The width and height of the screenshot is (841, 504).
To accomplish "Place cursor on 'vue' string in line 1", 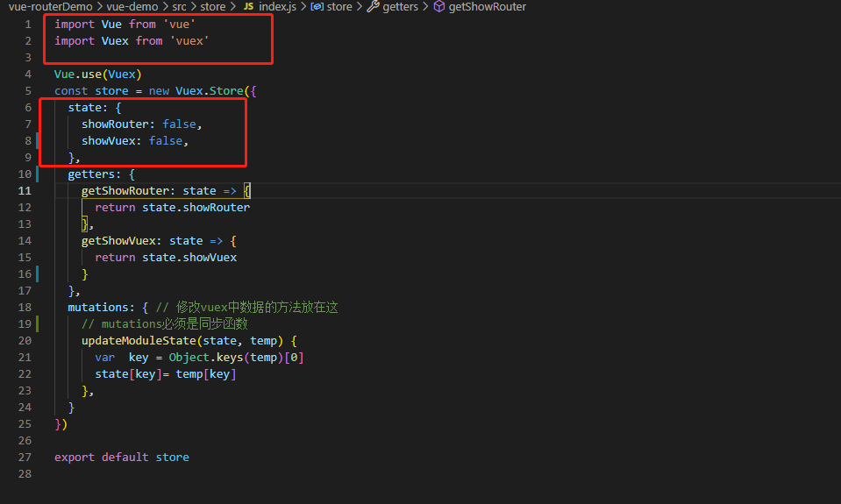I will 179,25.
